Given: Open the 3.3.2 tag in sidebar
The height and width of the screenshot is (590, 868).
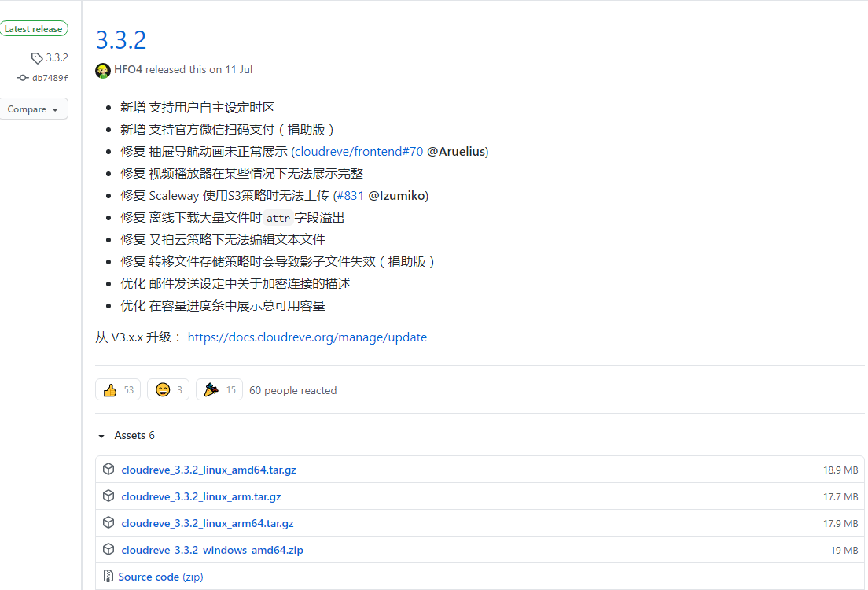Looking at the screenshot, I should [57, 57].
